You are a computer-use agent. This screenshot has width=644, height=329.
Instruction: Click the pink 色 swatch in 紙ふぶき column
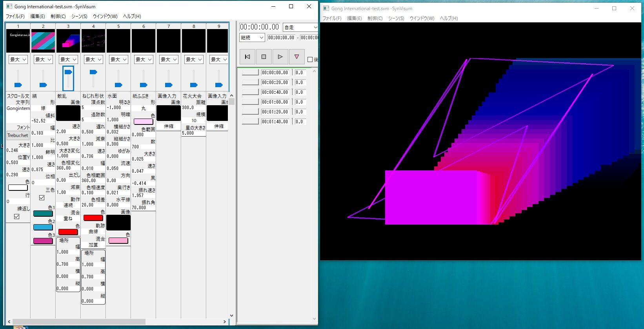pos(144,122)
